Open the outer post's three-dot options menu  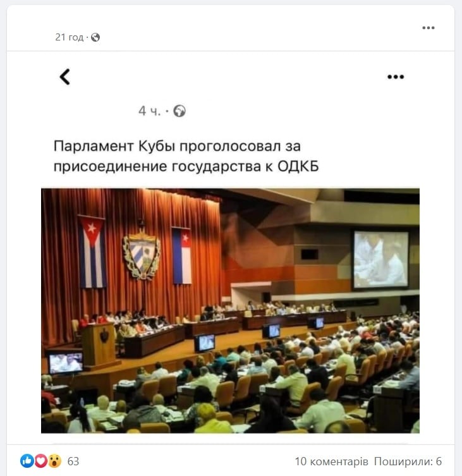pyautogui.click(x=428, y=28)
